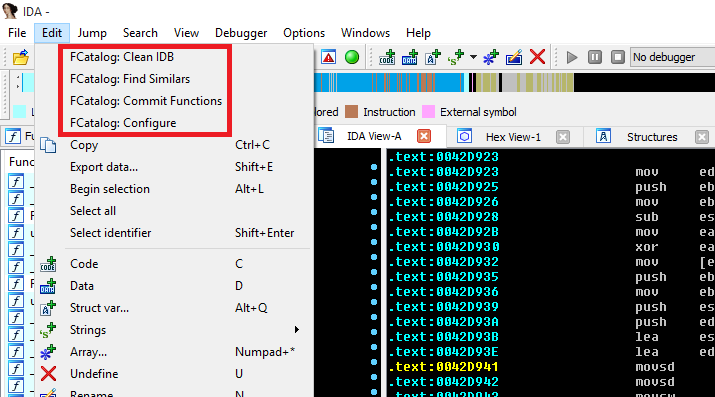Open the Help menu

pyautogui.click(x=418, y=33)
